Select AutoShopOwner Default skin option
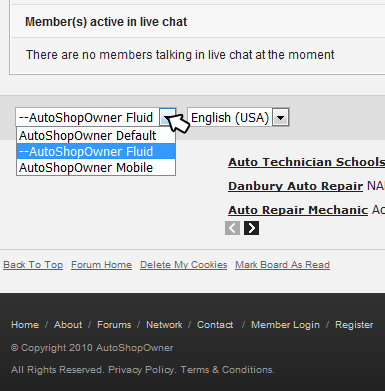Screen dimensions: 385x391 coord(96,136)
